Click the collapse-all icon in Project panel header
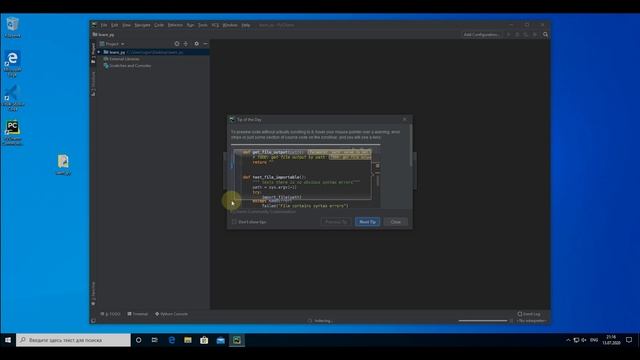 (186, 44)
